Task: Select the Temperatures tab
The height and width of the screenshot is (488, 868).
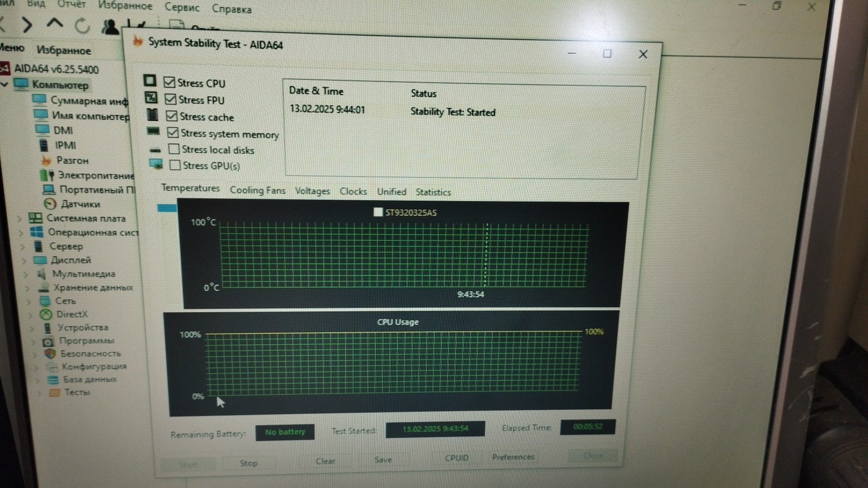Action: point(190,188)
